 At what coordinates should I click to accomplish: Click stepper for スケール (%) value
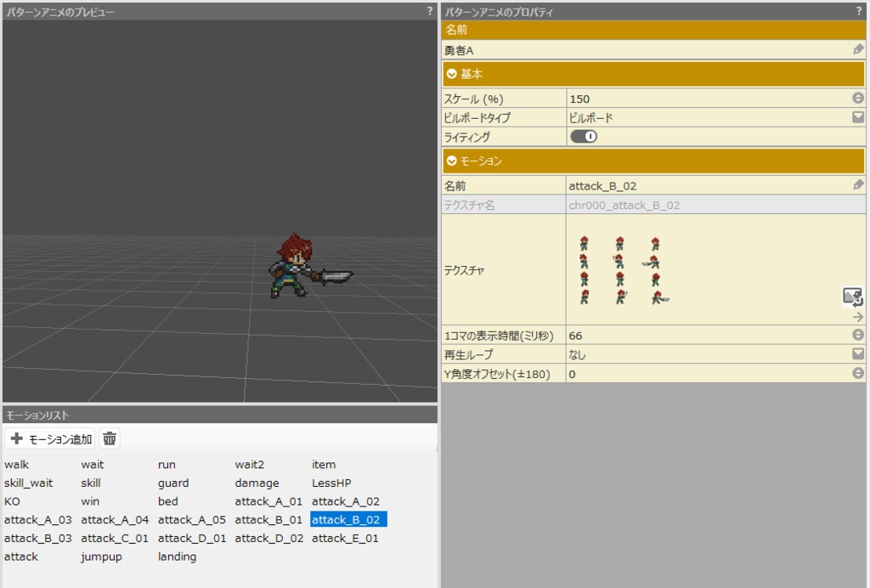(858, 99)
